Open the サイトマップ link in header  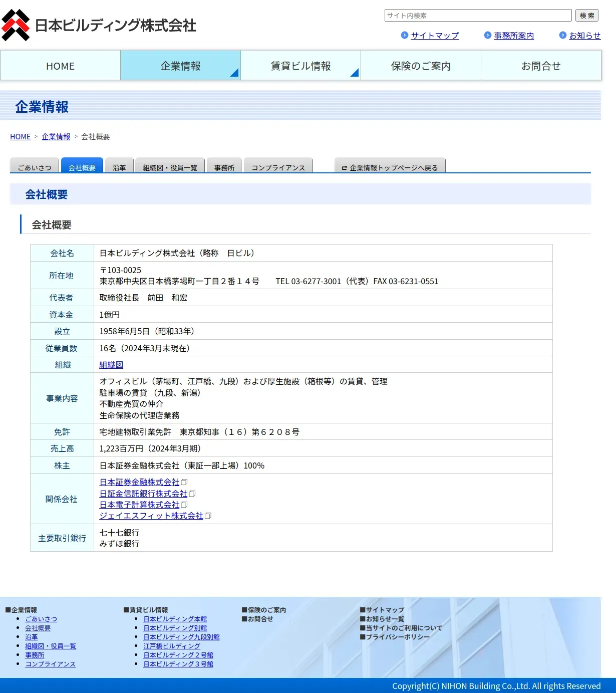(x=435, y=36)
